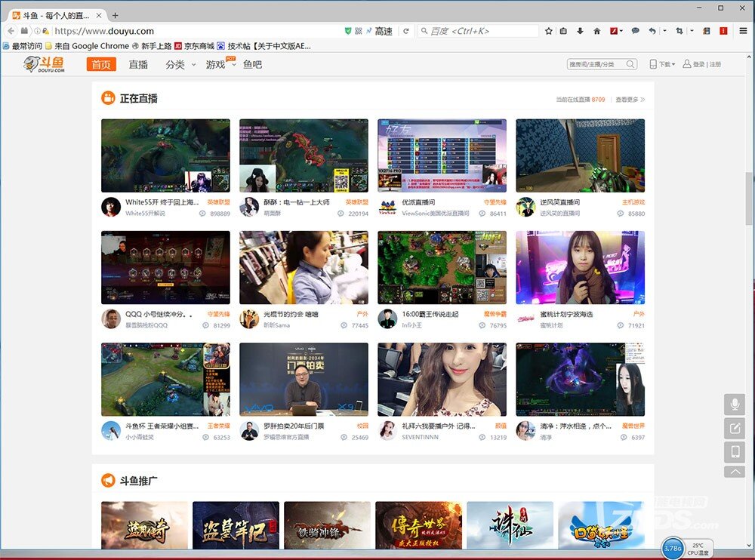Click the 魔兽世界 category tag

point(633,426)
